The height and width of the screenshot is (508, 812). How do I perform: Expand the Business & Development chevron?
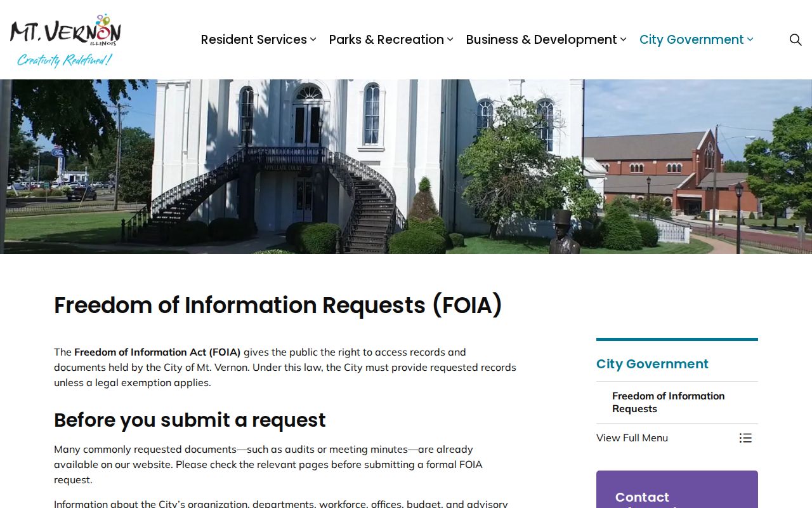(623, 39)
